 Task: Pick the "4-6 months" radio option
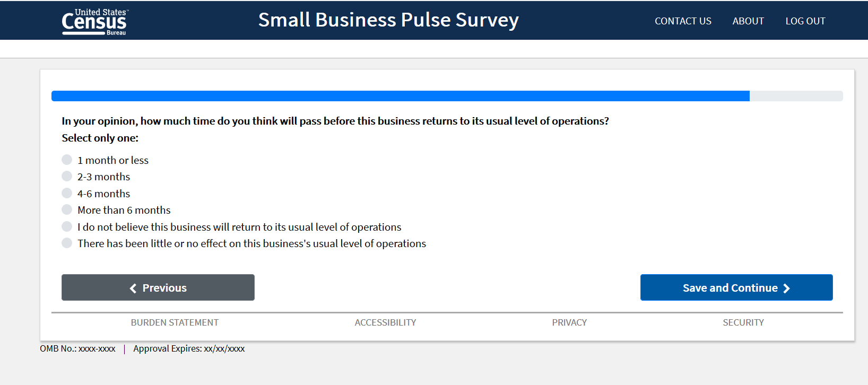coord(67,193)
